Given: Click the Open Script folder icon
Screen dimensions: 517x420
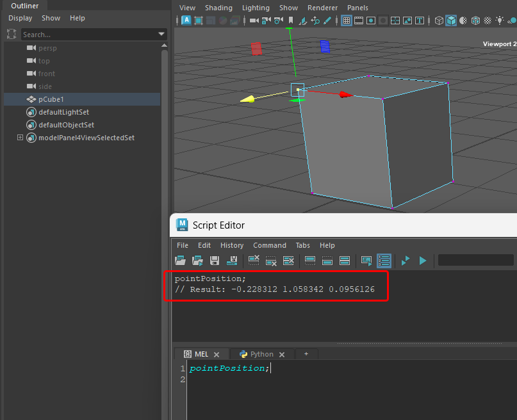Looking at the screenshot, I should (180, 261).
